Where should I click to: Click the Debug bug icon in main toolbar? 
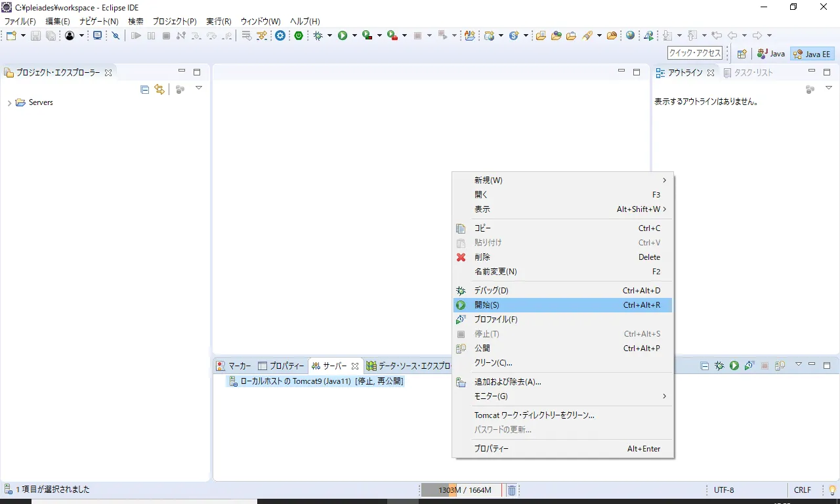(x=318, y=35)
